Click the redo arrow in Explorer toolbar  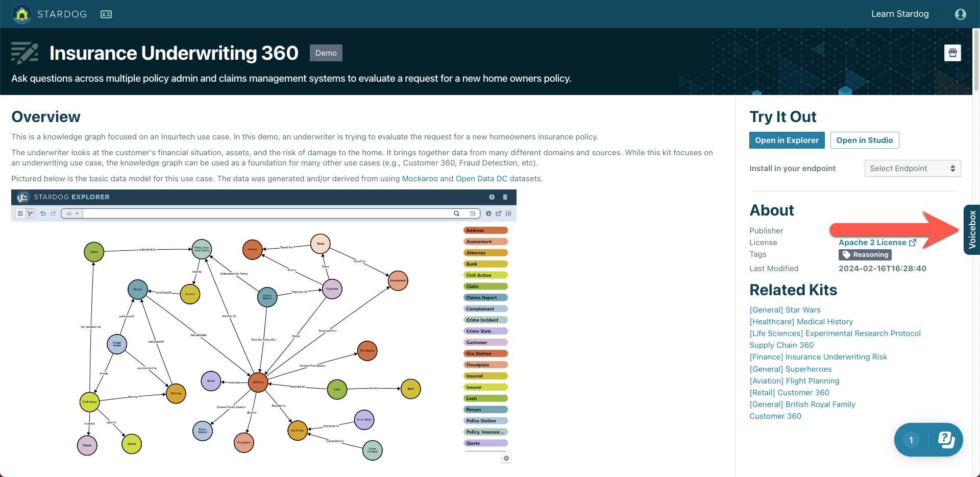click(x=53, y=213)
